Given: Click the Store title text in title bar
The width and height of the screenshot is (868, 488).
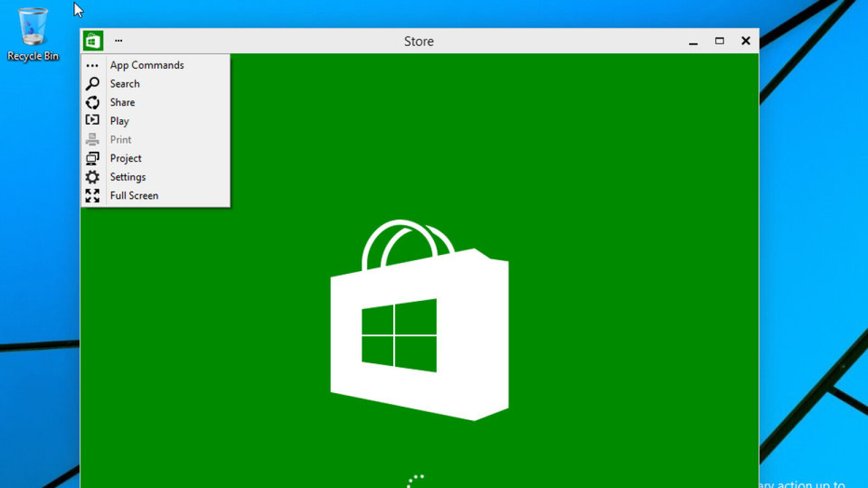Looking at the screenshot, I should point(419,41).
